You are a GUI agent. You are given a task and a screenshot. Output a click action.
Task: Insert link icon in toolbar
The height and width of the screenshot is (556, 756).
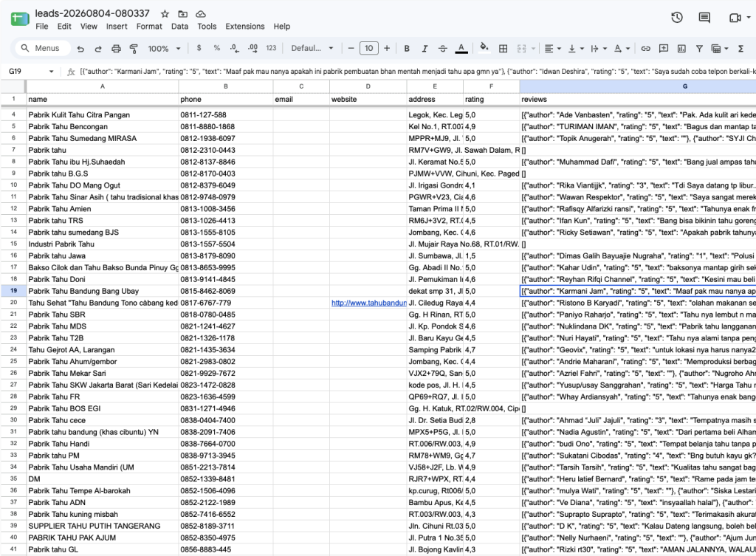645,48
